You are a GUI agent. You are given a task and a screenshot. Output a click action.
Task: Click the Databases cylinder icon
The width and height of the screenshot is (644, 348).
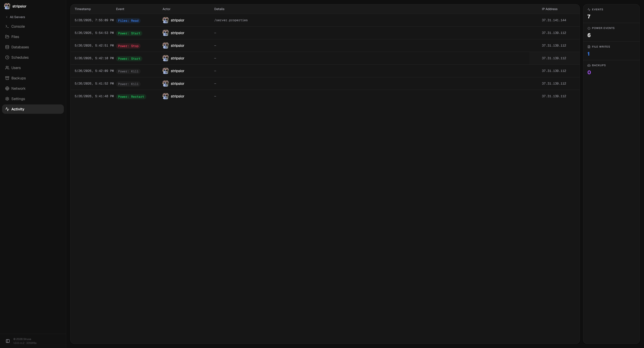coord(7,47)
